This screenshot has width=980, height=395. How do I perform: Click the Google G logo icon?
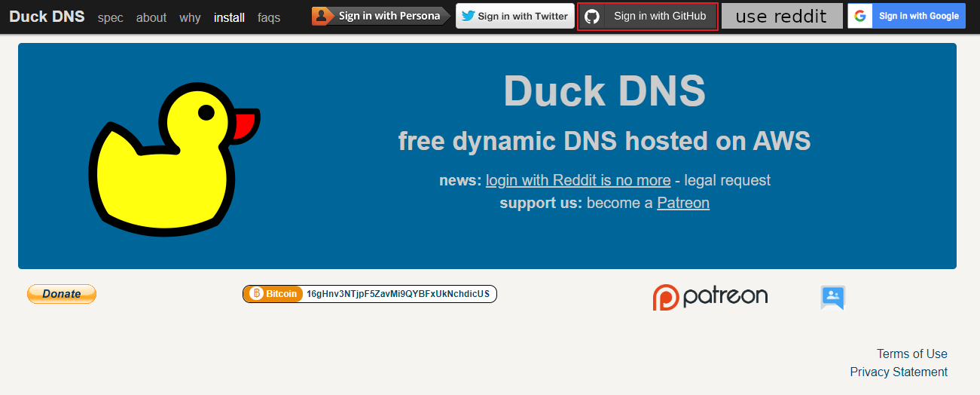[859, 16]
